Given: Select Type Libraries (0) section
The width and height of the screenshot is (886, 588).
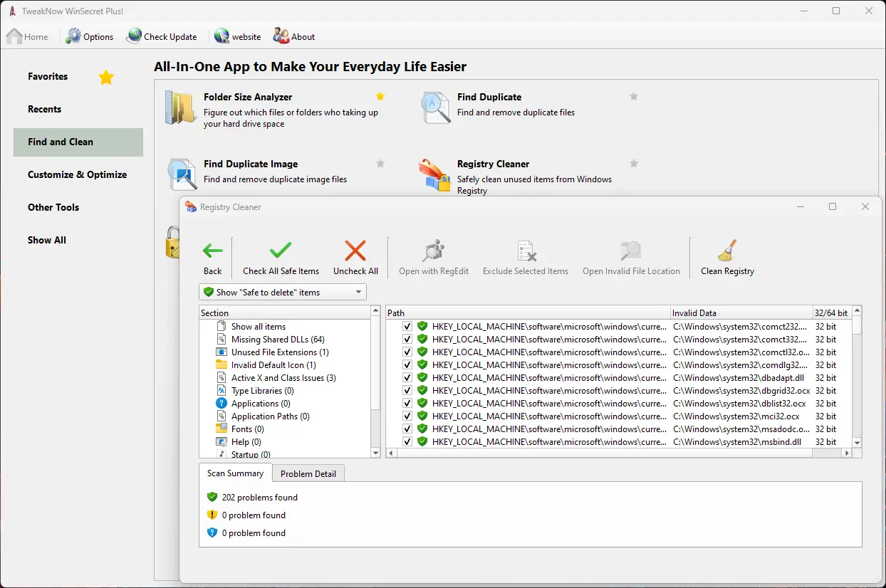Looking at the screenshot, I should tap(262, 391).
